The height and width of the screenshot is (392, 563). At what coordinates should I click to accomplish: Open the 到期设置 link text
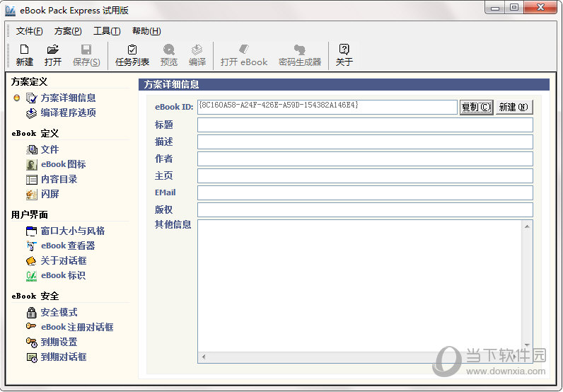point(59,342)
